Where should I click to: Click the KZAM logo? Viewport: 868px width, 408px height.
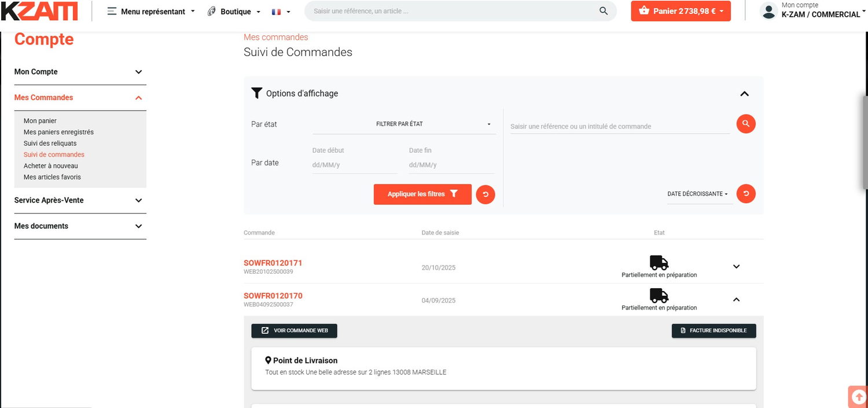click(x=39, y=11)
